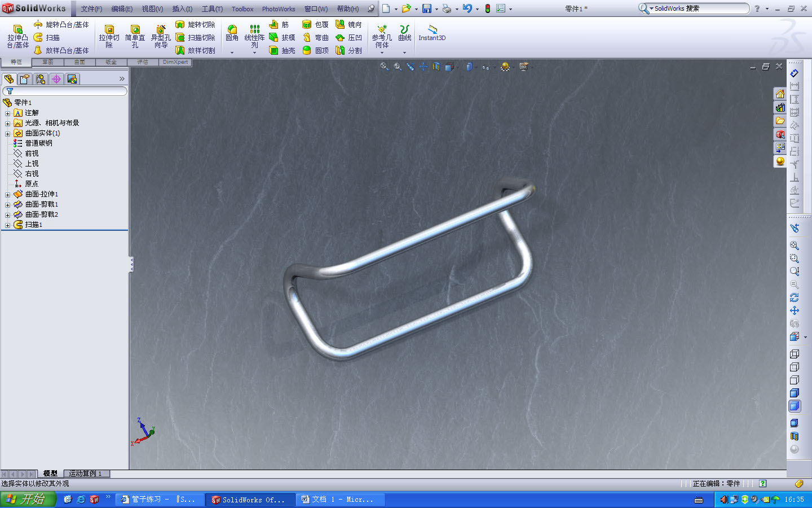812x508 pixels.
Task: Choose the 扫描 sweep feature tool
Action: [x=47, y=37]
